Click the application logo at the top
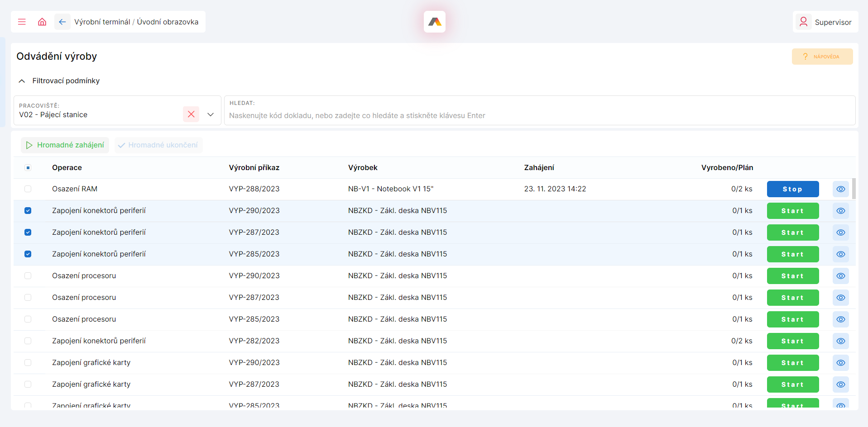The image size is (868, 427). tap(434, 21)
